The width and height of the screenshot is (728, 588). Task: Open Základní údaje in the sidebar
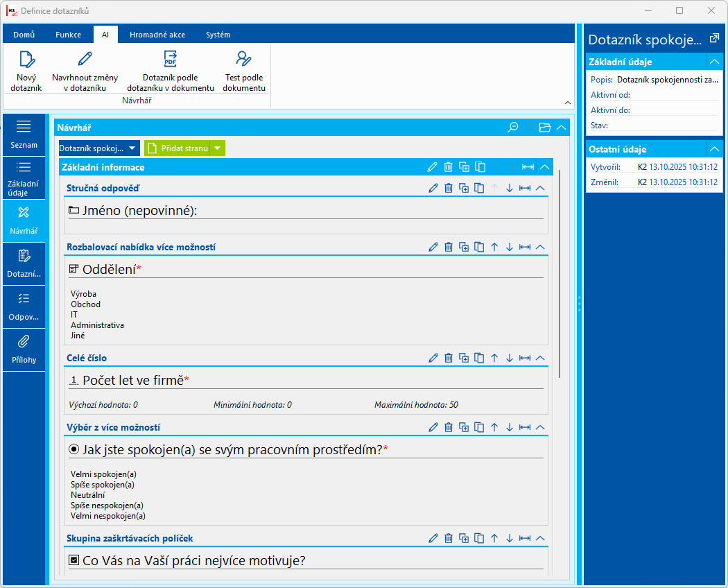coord(24,178)
